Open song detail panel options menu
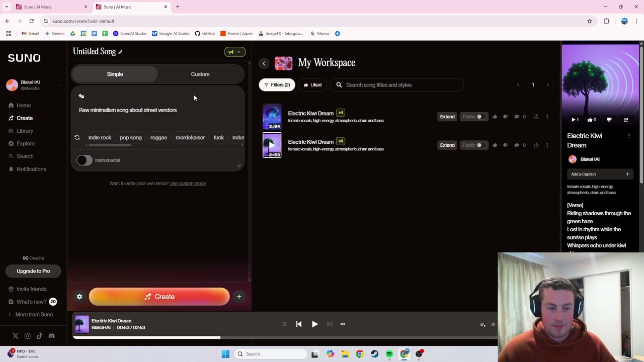Screen dimensions: 644x362 click(x=629, y=136)
